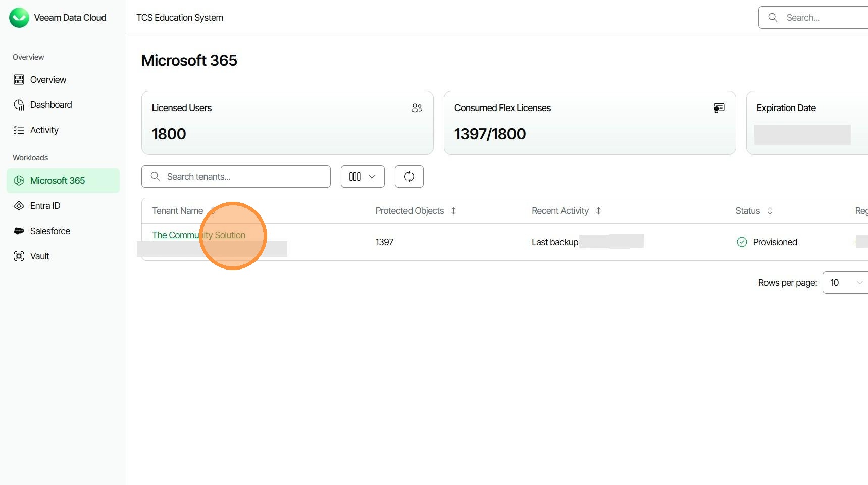Open The Community Solution tenant link
Viewport: 868px width, 485px height.
198,235
